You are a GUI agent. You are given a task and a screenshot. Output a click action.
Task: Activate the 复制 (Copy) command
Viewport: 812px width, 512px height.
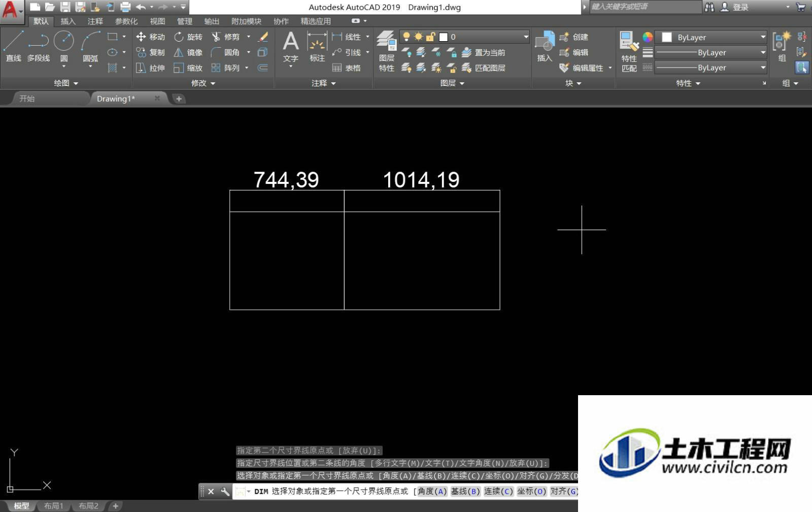click(151, 52)
